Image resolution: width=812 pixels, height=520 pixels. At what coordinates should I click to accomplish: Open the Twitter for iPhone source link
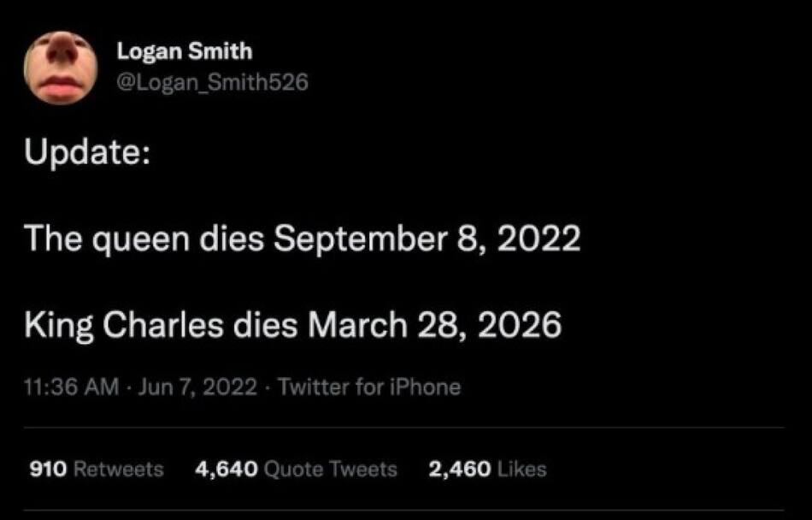(x=369, y=387)
